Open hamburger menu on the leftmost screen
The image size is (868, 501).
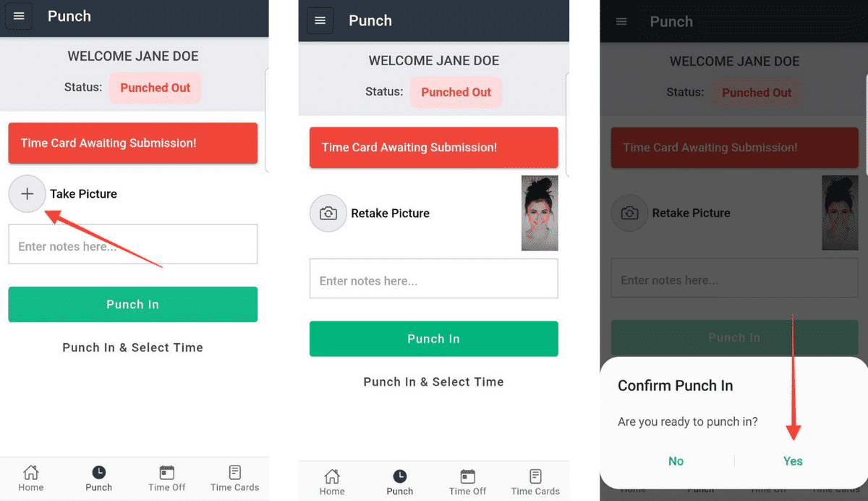tap(19, 16)
